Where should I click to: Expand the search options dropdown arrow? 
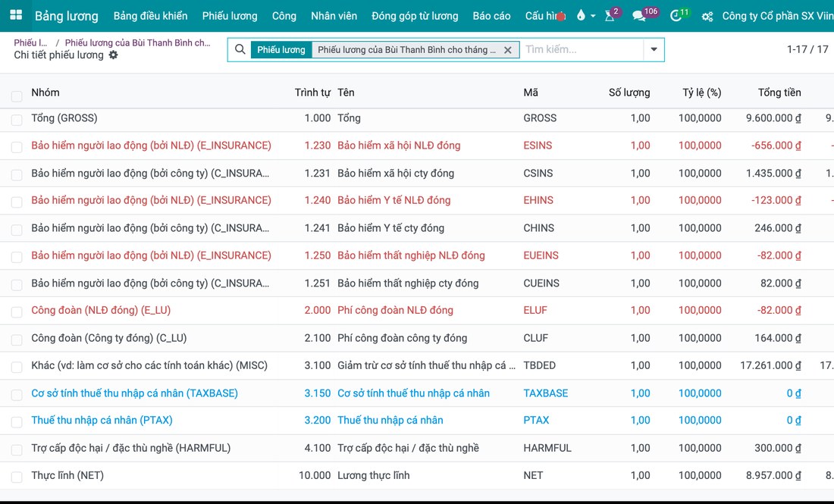pyautogui.click(x=654, y=49)
